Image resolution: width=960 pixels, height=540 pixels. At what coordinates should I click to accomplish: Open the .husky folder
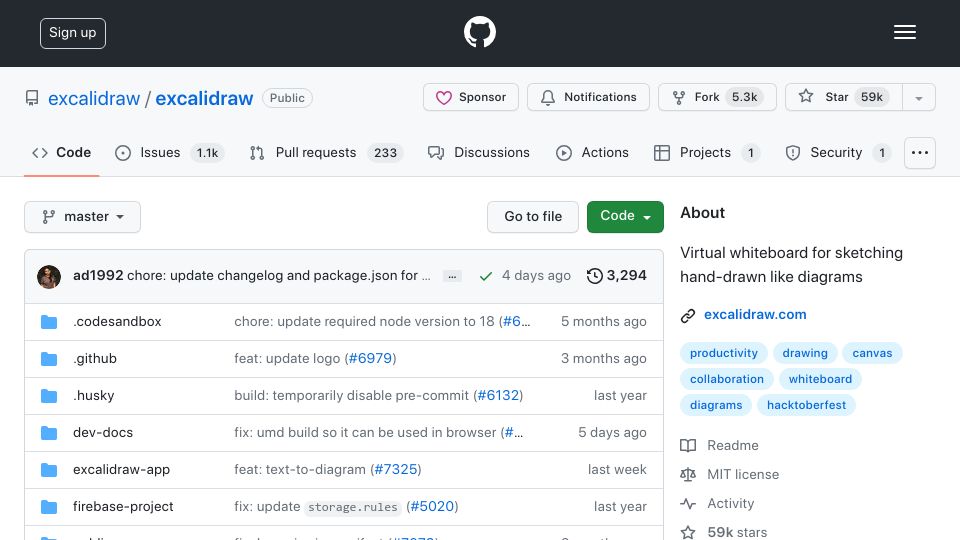pos(94,396)
